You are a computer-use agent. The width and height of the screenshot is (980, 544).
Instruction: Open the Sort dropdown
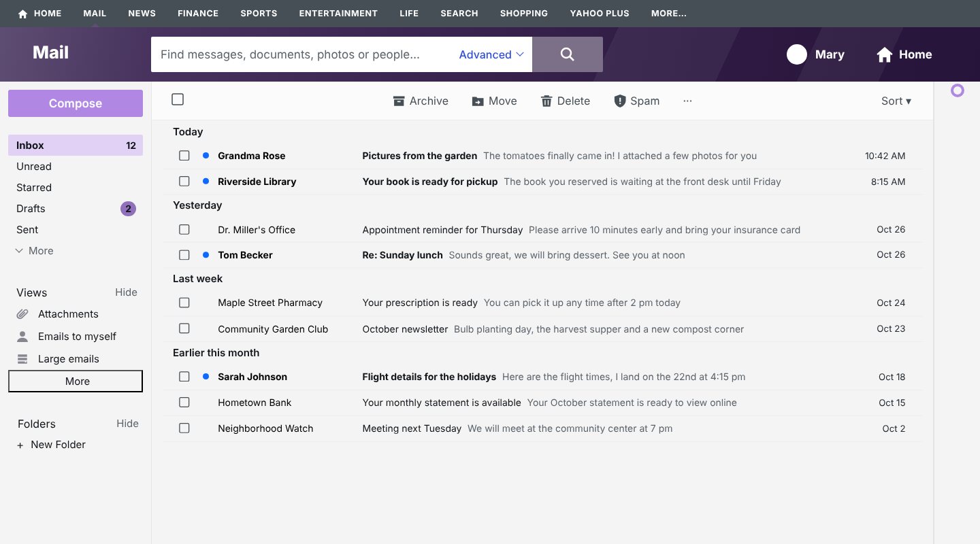pyautogui.click(x=896, y=101)
